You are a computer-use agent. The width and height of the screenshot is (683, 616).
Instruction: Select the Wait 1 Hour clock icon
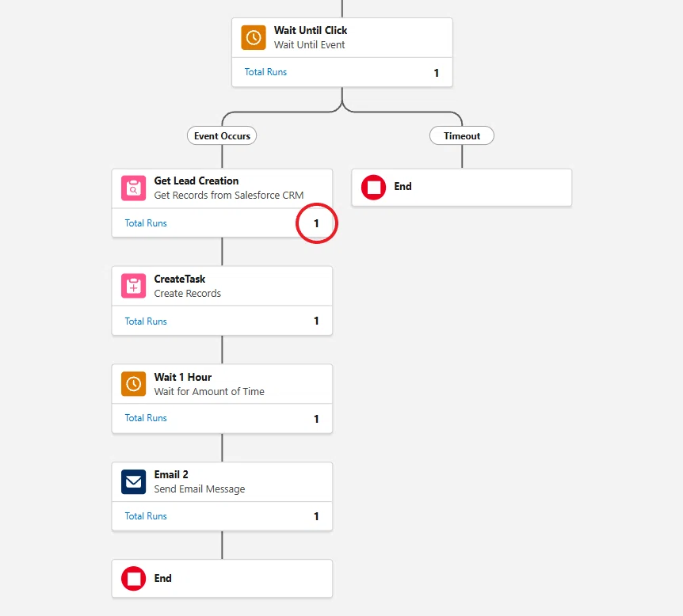coord(133,384)
